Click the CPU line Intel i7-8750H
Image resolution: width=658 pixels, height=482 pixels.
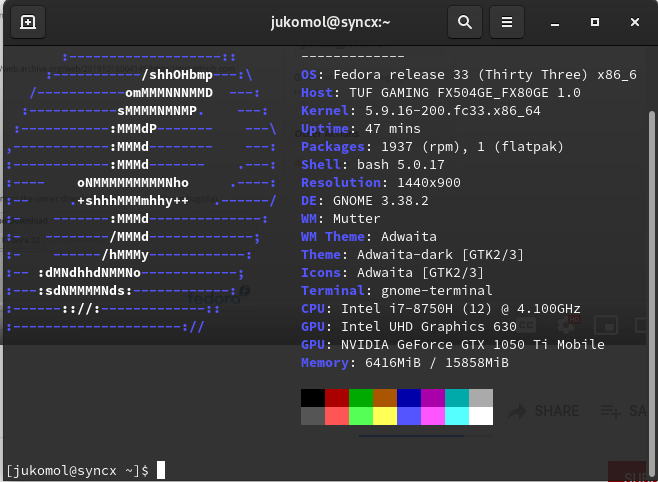click(441, 309)
